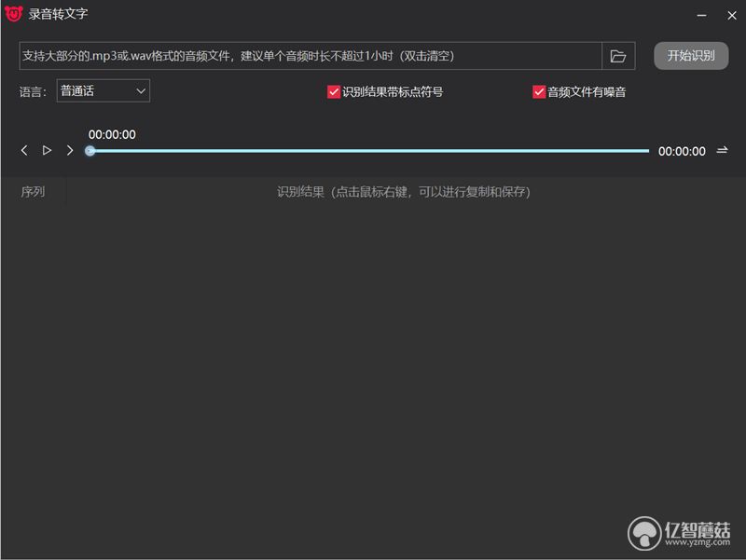Click the next track arrow
This screenshot has width=746, height=560.
pyautogui.click(x=70, y=151)
